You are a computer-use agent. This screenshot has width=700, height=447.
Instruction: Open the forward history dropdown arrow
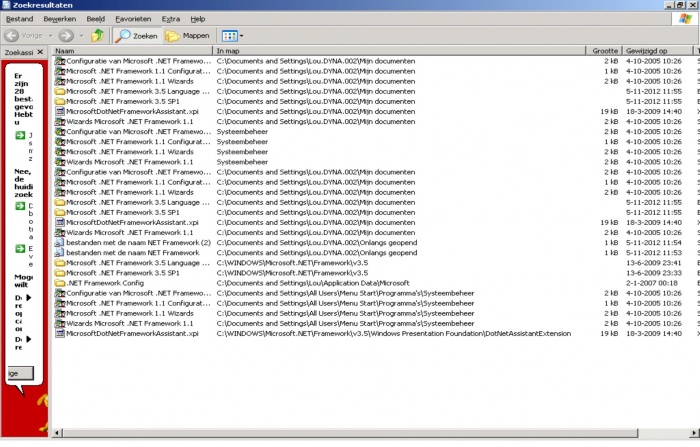pos(81,36)
